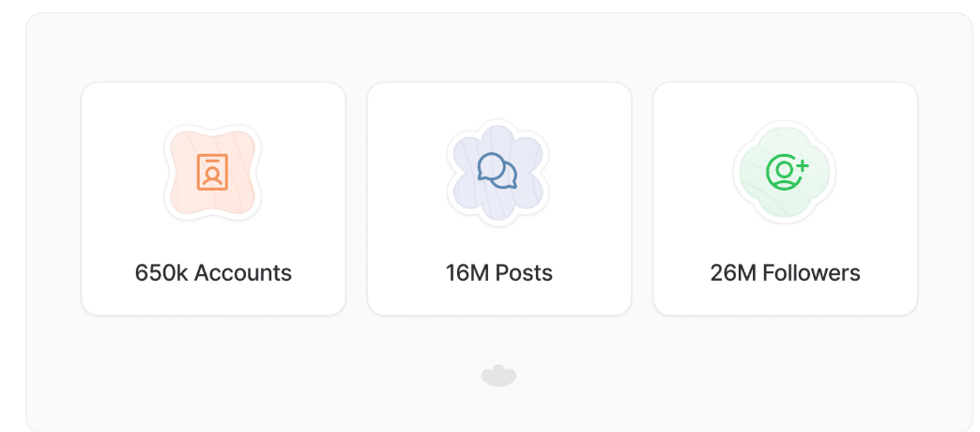
Task: Click the plus sign on the followers icon
Action: tap(802, 165)
